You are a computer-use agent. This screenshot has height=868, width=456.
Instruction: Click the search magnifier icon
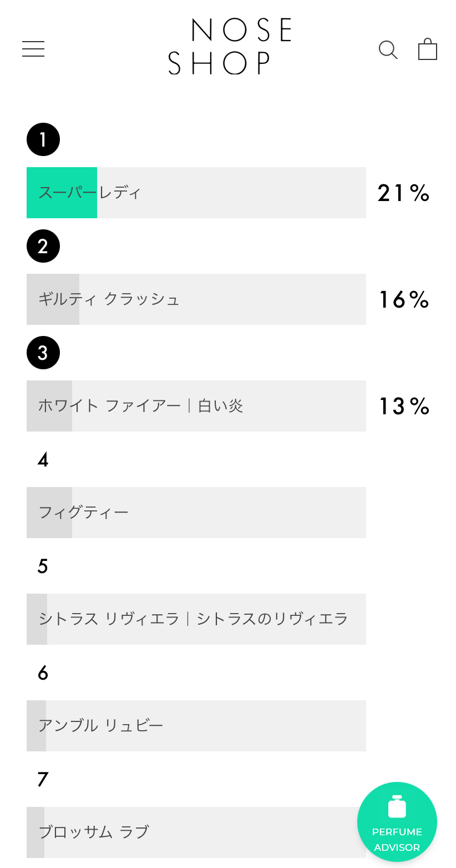[388, 49]
